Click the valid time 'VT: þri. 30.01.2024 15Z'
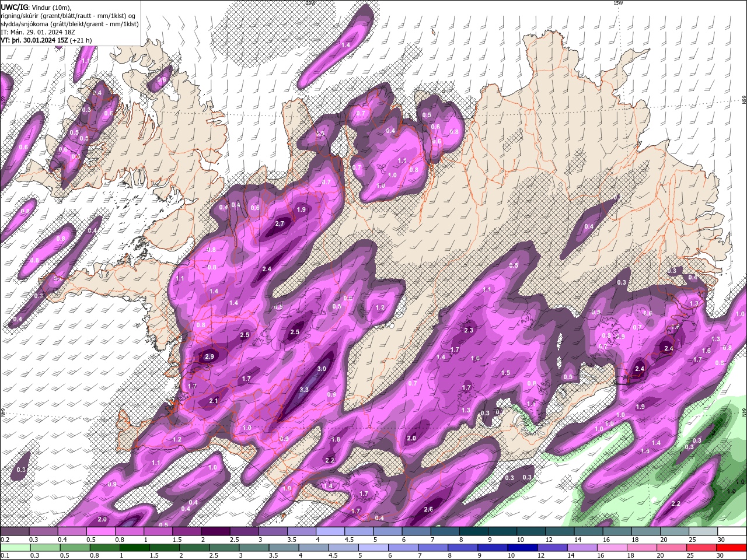This screenshot has height=560, width=747. coord(34,40)
